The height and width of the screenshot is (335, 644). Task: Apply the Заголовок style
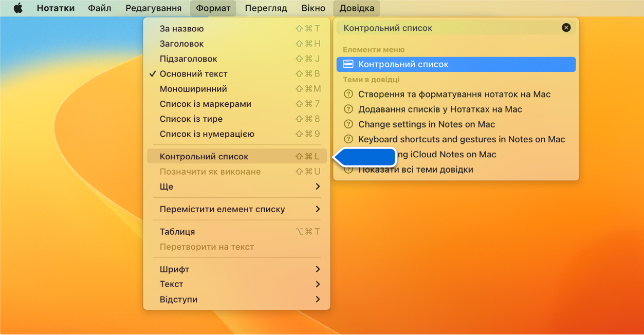coord(236,44)
